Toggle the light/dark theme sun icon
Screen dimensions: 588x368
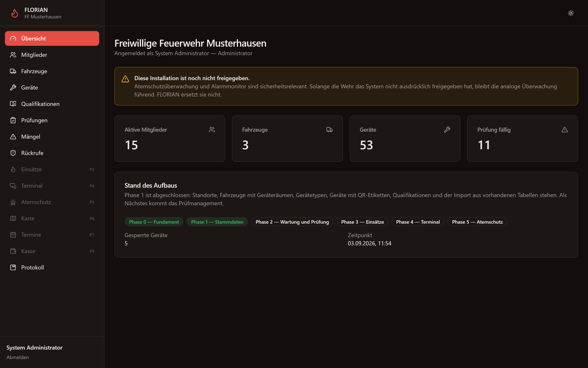point(571,13)
